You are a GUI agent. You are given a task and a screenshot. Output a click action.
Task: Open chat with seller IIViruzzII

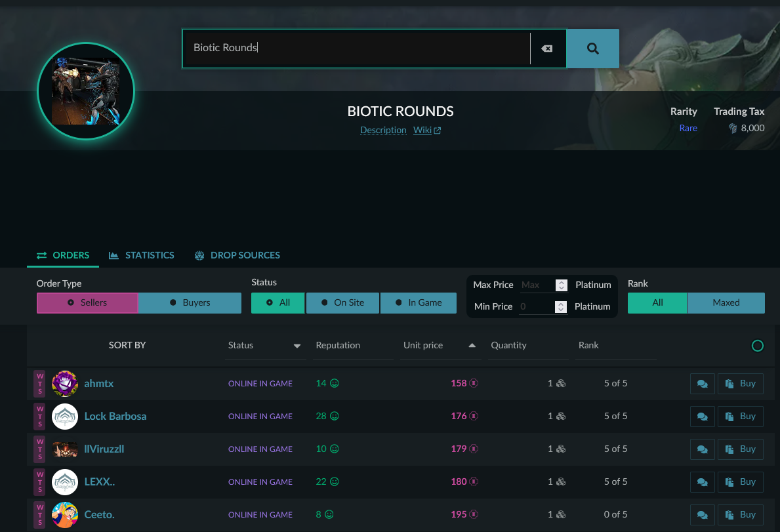(x=703, y=449)
